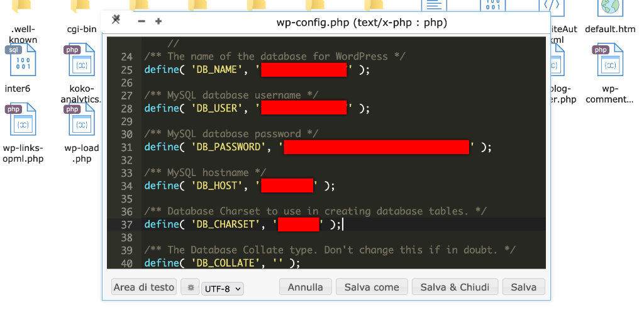Click the Salva & Chiudi button
Image resolution: width=644 pixels, height=322 pixels.
point(455,287)
